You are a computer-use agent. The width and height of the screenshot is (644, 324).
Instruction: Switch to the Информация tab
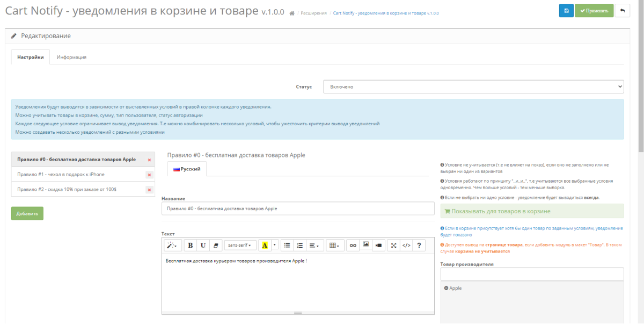coord(71,57)
